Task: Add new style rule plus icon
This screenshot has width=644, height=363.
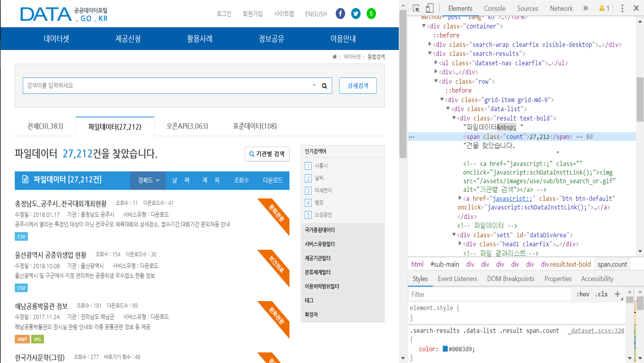Action: [x=618, y=294]
